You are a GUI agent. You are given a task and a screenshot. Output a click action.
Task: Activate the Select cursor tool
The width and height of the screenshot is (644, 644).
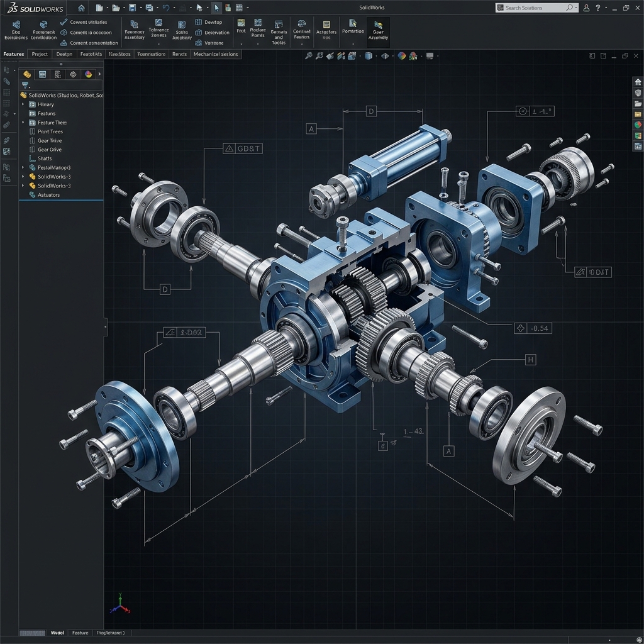[x=216, y=8]
